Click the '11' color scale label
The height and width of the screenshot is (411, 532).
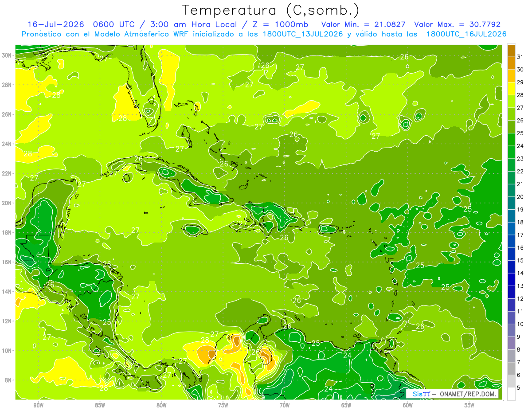coord(520,311)
